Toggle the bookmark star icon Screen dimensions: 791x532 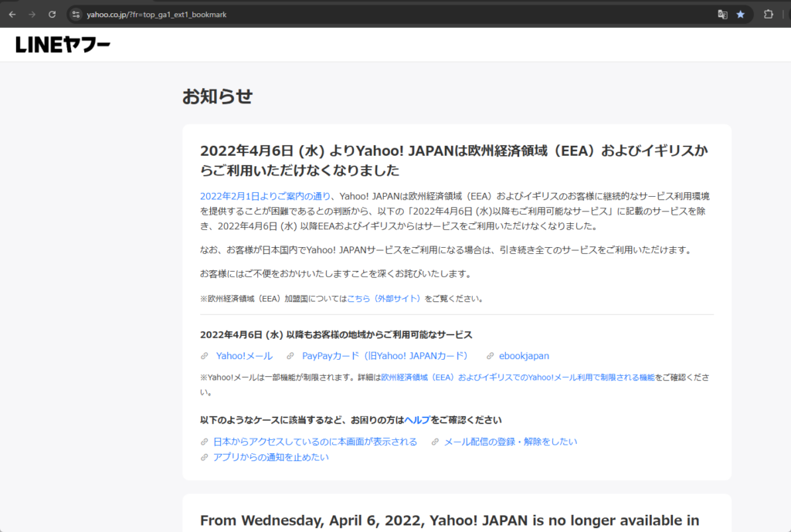click(x=741, y=15)
